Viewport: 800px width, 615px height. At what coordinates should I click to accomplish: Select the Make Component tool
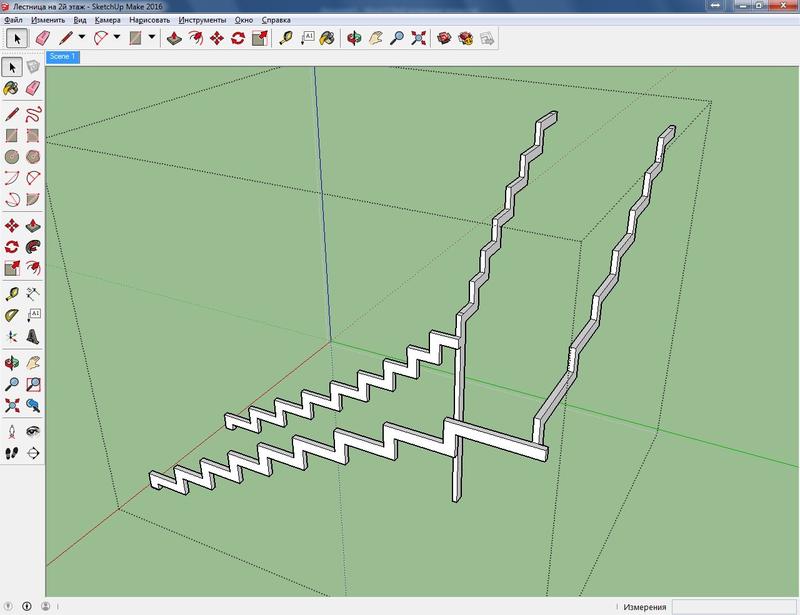pos(33,67)
